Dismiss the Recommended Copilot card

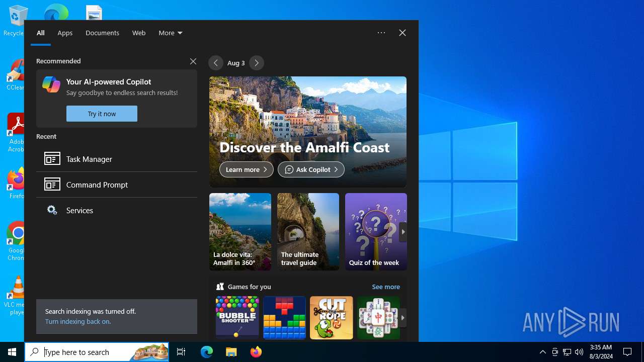pos(193,61)
